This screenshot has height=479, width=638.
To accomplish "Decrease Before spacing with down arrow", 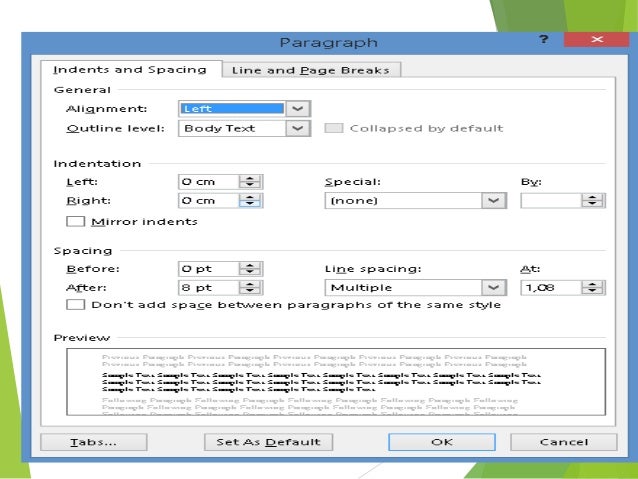I will 250,272.
